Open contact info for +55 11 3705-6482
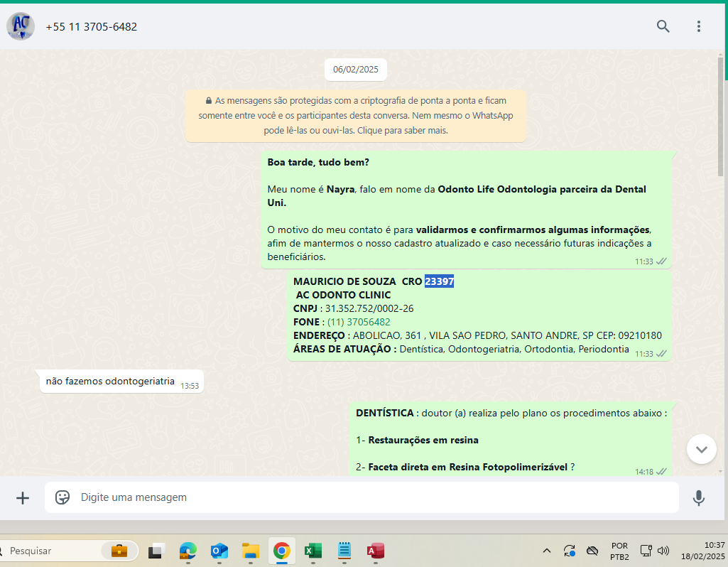 click(x=92, y=27)
